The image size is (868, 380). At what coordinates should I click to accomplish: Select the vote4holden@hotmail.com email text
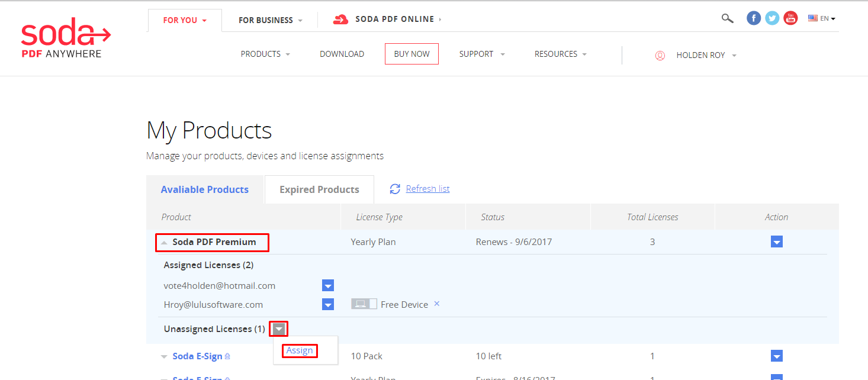pyautogui.click(x=220, y=285)
